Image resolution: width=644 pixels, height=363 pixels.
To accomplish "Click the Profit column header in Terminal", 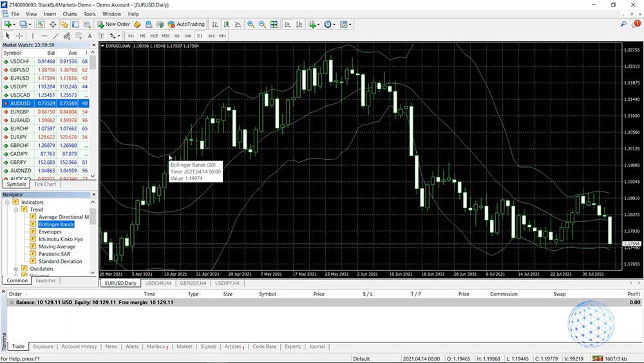I will (633, 294).
